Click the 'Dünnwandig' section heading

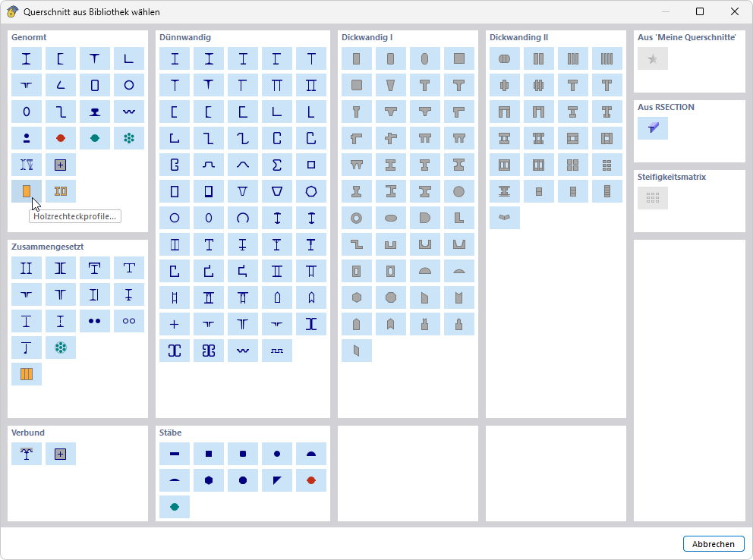(185, 37)
